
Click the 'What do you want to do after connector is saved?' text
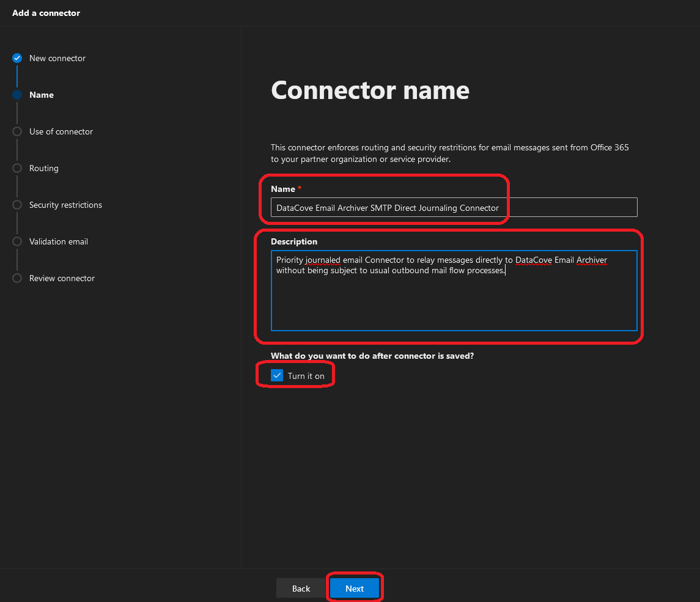(372, 356)
